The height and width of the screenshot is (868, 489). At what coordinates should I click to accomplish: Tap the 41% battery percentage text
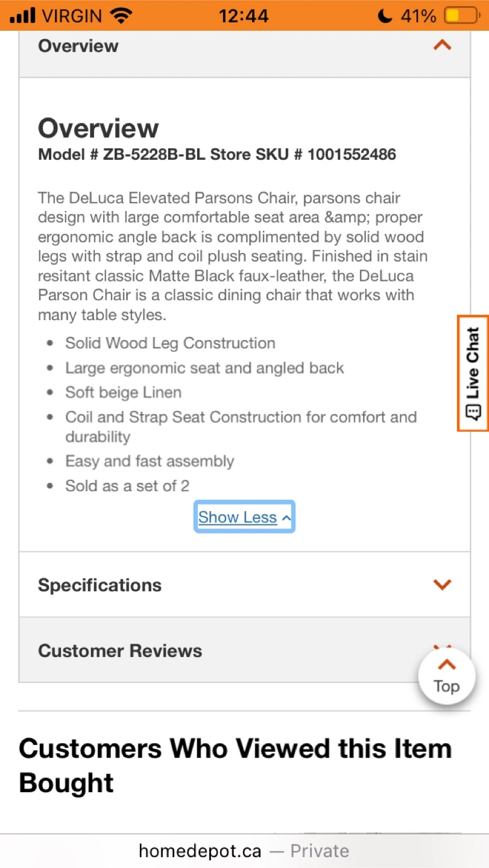point(418,16)
